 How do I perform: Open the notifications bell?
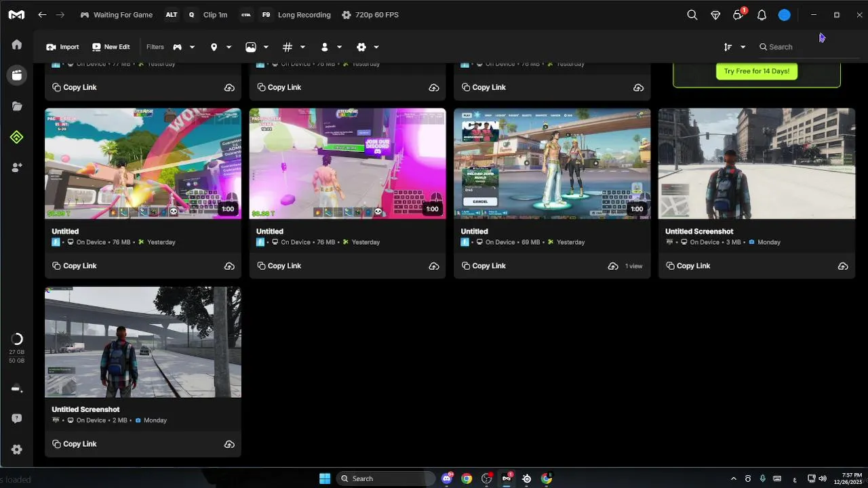pyautogui.click(x=762, y=15)
